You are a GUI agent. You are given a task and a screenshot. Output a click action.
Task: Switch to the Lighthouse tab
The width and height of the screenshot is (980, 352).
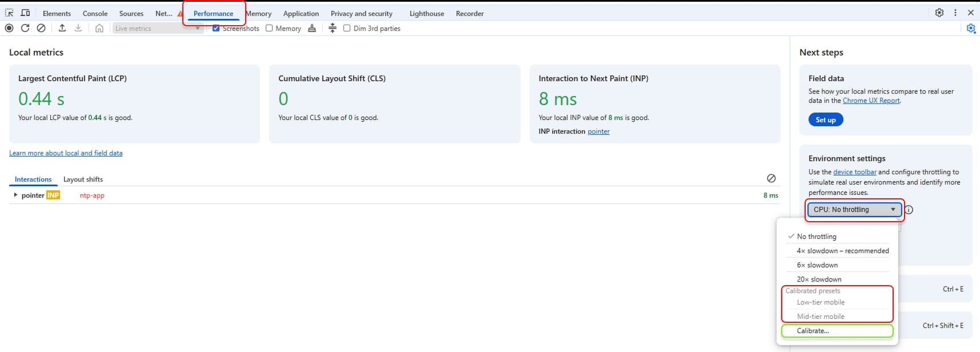426,13
